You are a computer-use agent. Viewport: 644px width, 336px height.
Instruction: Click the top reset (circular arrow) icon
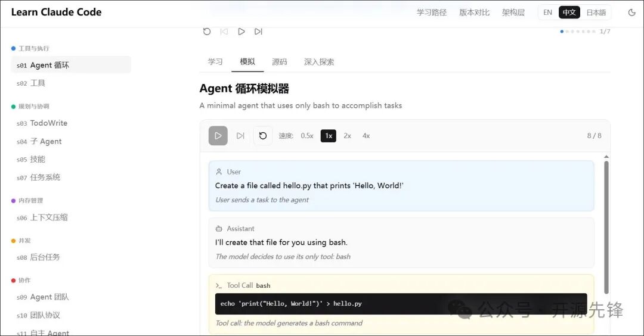tap(207, 32)
